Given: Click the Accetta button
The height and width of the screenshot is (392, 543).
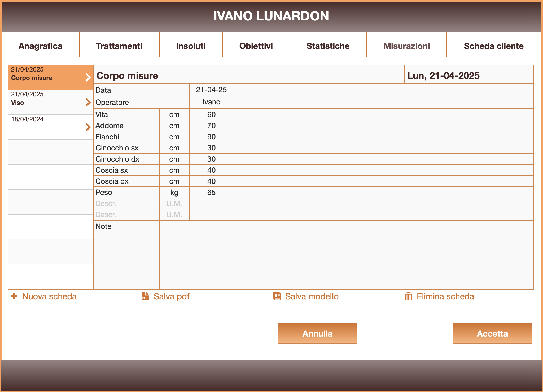Looking at the screenshot, I should pos(493,333).
